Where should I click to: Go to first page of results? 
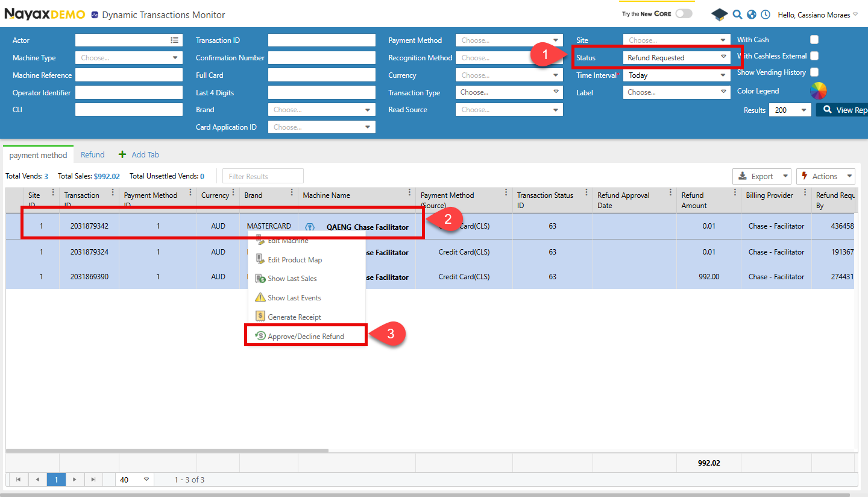tap(18, 480)
